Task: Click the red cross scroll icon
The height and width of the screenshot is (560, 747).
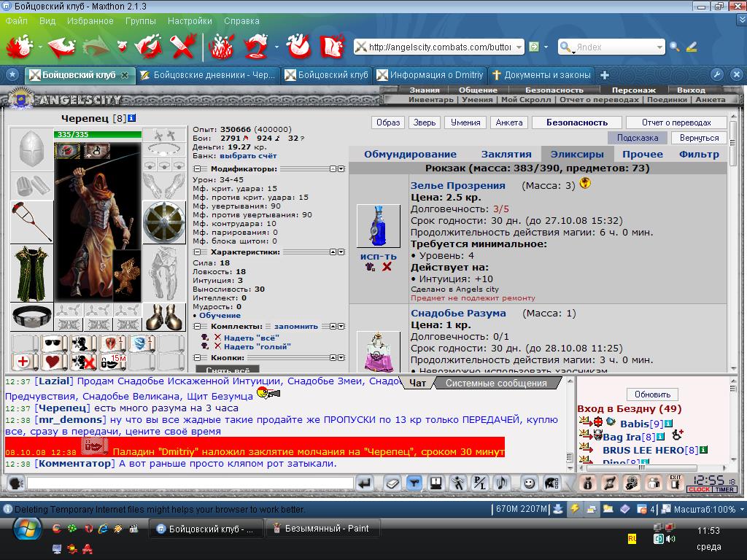Action: pyautogui.click(x=23, y=362)
